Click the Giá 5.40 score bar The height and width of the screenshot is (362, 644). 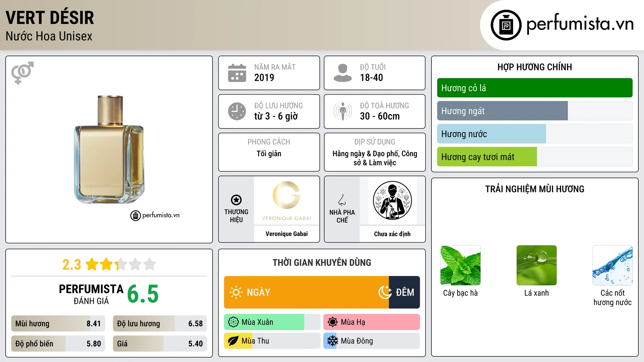pos(160,344)
